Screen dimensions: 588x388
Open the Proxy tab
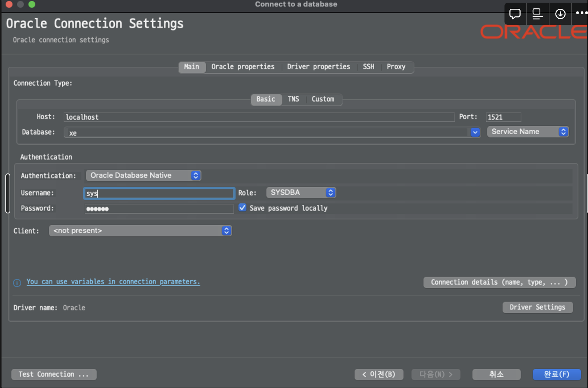[396, 67]
